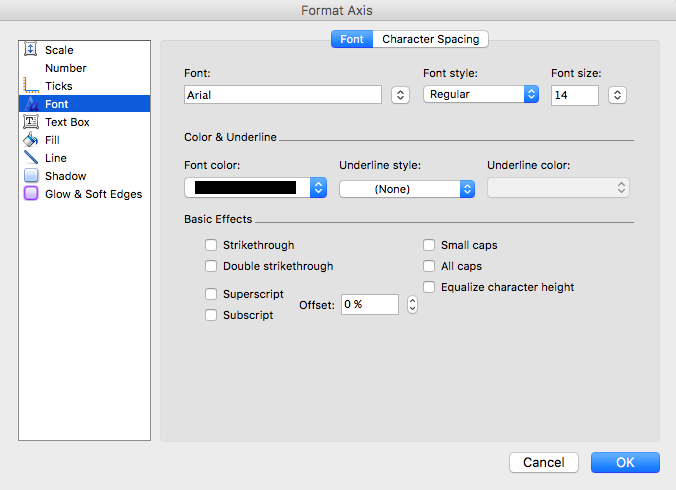Click the Ticks icon in sidebar
The image size is (676, 490).
(30, 86)
